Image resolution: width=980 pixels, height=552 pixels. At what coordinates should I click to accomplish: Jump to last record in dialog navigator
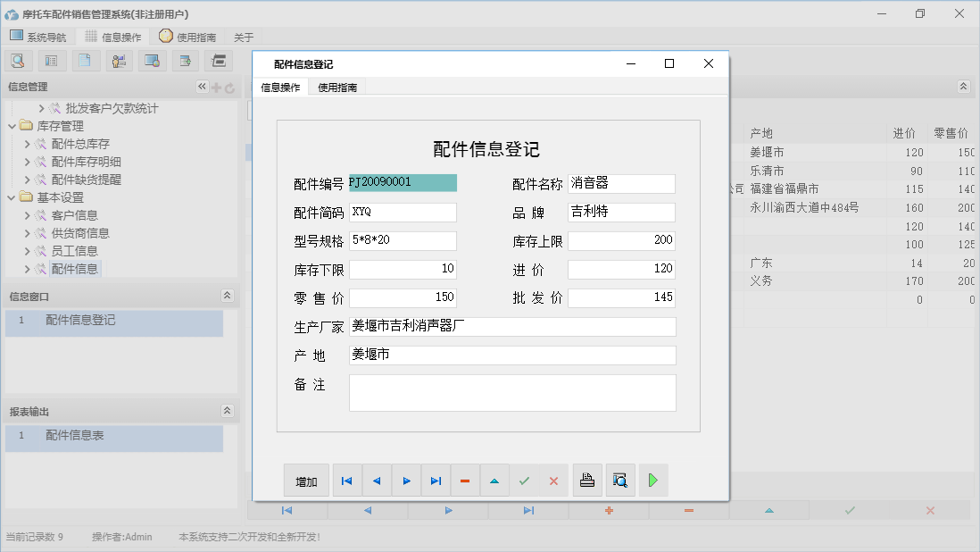tap(436, 481)
